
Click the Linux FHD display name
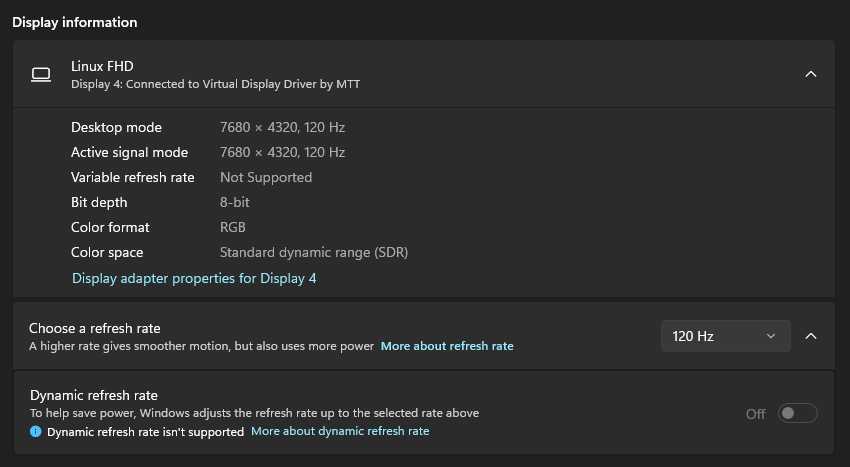pyautogui.click(x=102, y=66)
